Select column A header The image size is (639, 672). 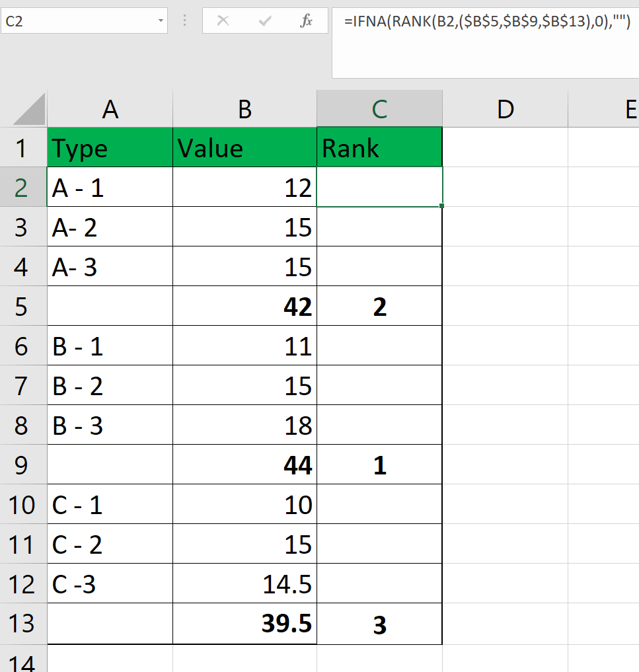(x=110, y=110)
